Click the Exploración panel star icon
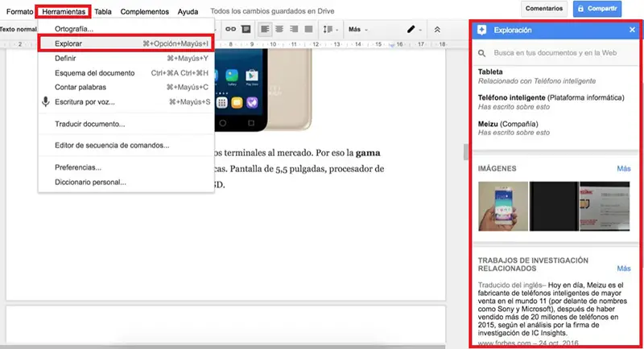Viewport: 644px width, 349px height. click(x=481, y=30)
